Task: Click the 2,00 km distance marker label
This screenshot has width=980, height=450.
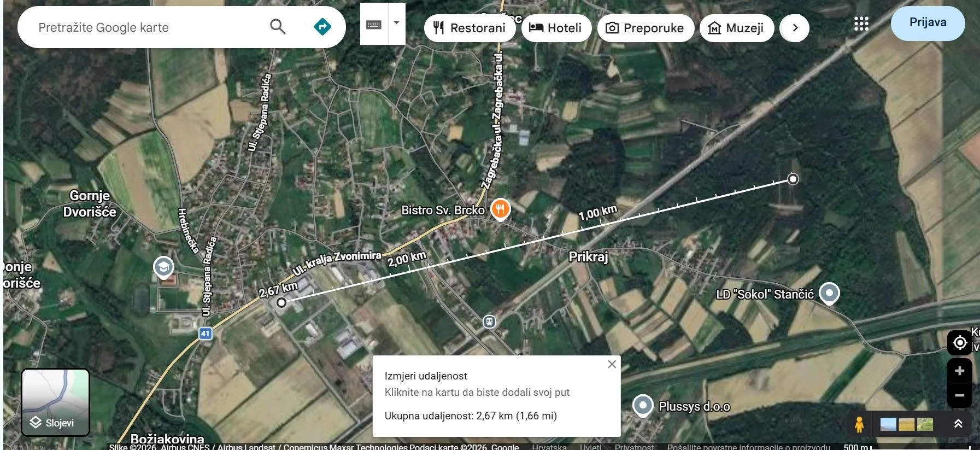Action: 407,259
